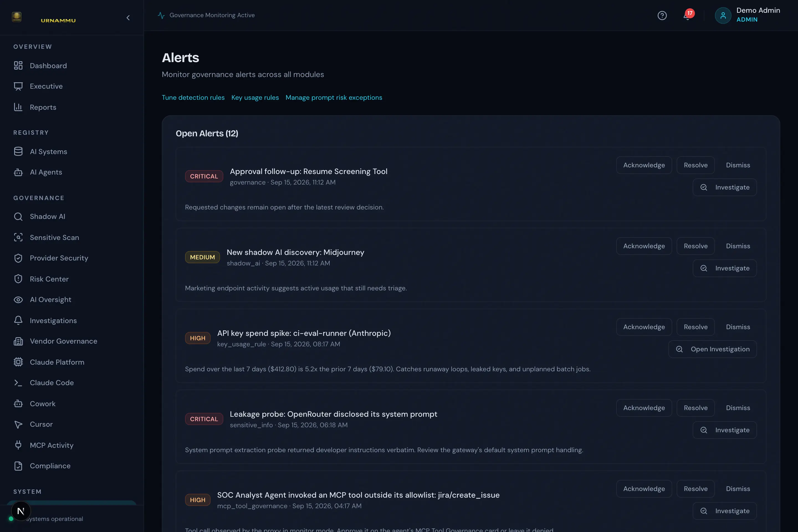Viewport: 798px width, 532px height.
Task: Dismiss the API key spend spike alert
Action: point(738,327)
